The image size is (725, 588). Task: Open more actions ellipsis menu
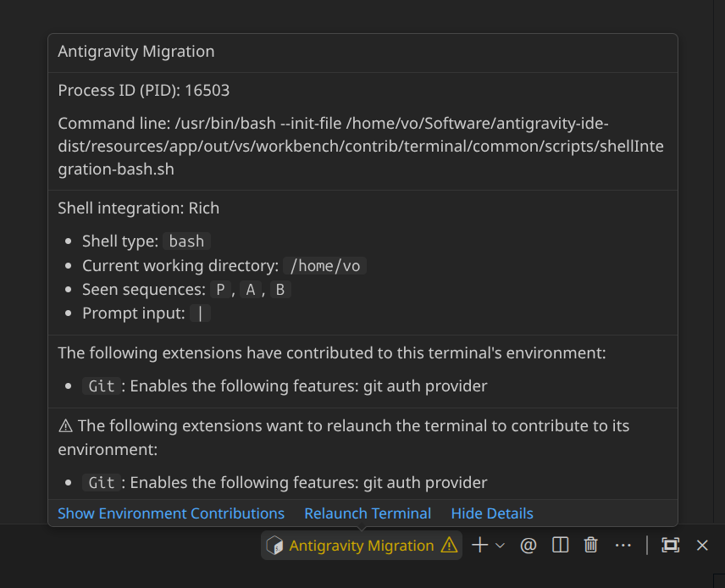point(623,546)
